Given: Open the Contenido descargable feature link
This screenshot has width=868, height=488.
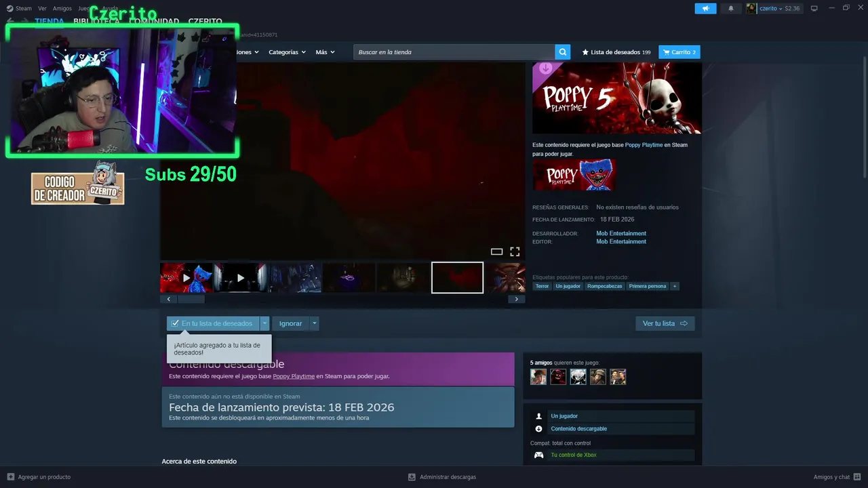Looking at the screenshot, I should pos(579,429).
